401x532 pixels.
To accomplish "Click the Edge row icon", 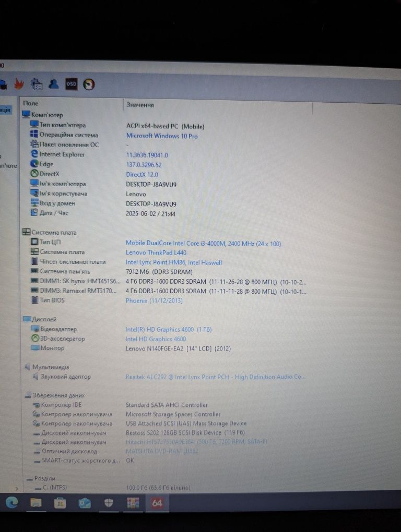I will point(34,164).
